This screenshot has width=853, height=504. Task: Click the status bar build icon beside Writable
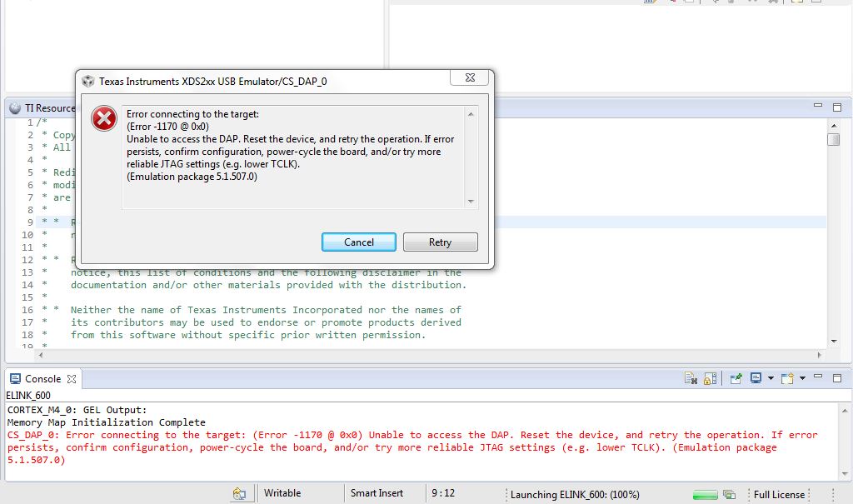(x=239, y=494)
